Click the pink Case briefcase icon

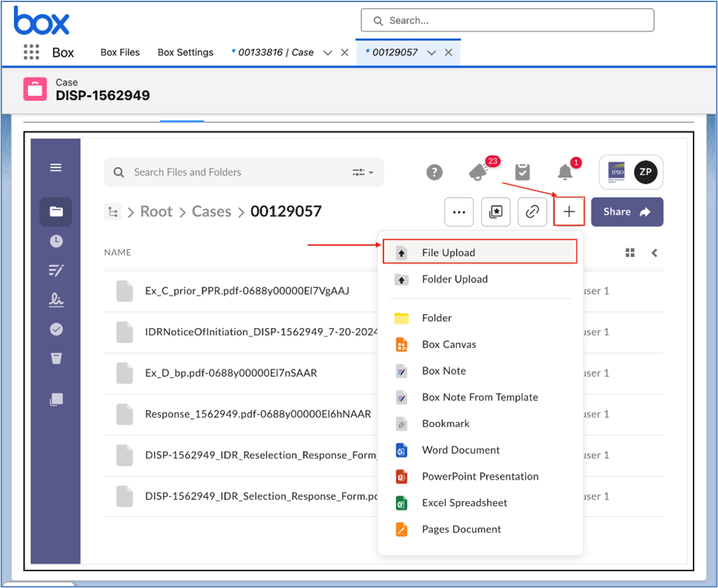(x=35, y=89)
